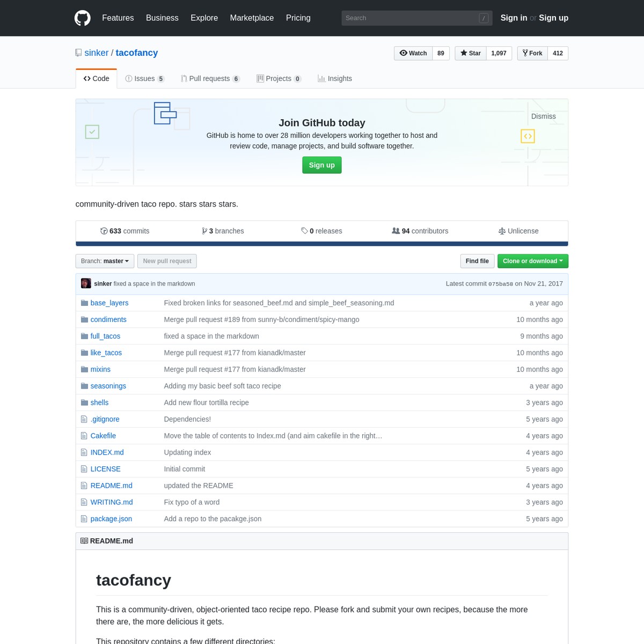
Task: Open the tacofancy repository name link
Action: click(137, 53)
